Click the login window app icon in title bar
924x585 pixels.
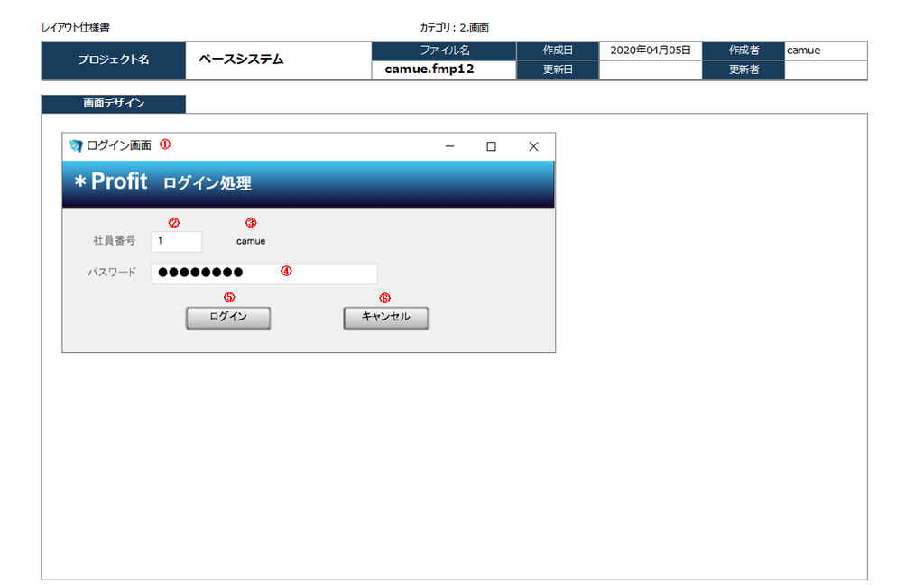[x=76, y=146]
